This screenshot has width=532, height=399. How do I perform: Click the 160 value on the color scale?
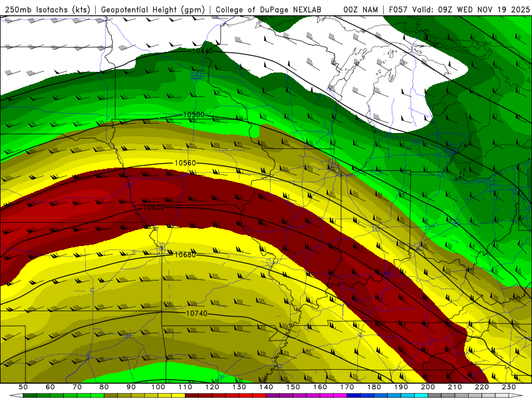point(320,387)
